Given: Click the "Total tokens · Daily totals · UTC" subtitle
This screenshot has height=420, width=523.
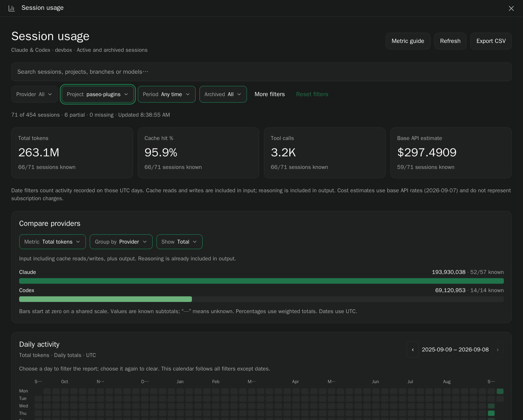Looking at the screenshot, I should (x=57, y=355).
